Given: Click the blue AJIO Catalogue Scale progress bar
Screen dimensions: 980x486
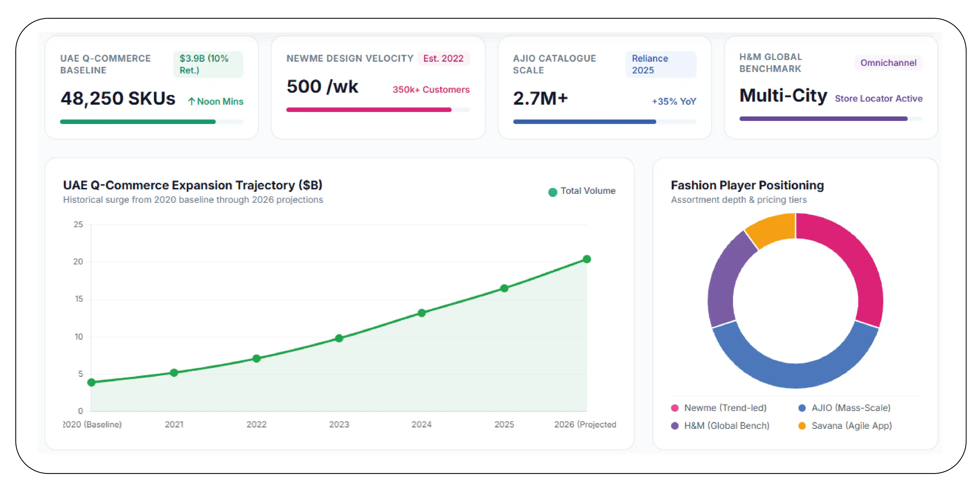Looking at the screenshot, I should point(604,122).
